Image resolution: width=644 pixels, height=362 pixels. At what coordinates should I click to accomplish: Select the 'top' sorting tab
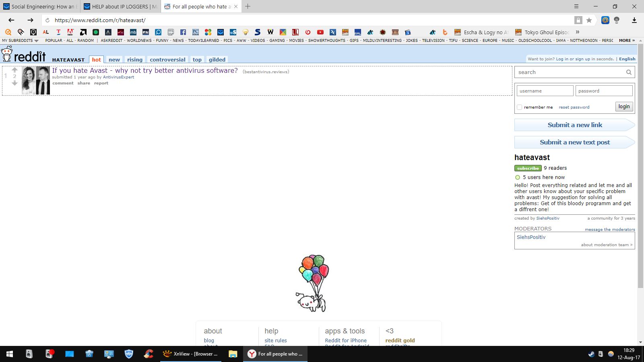[x=197, y=60]
